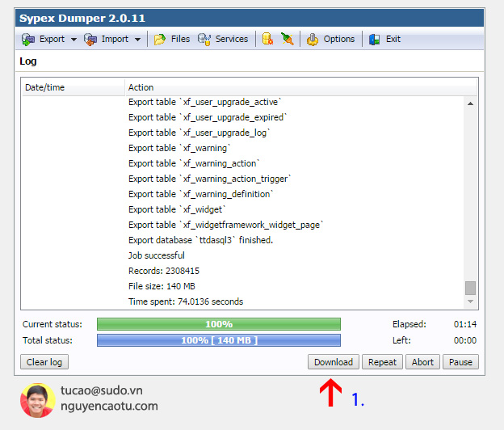Viewport: 504px width, 430px height.
Task: Click the log scrollbar up arrow
Action: tap(470, 103)
